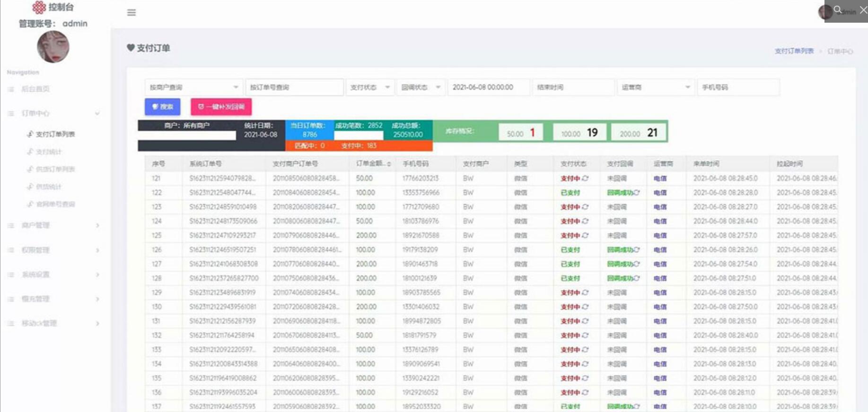Open the 按商户查询 merchant dropdown

pos(193,87)
